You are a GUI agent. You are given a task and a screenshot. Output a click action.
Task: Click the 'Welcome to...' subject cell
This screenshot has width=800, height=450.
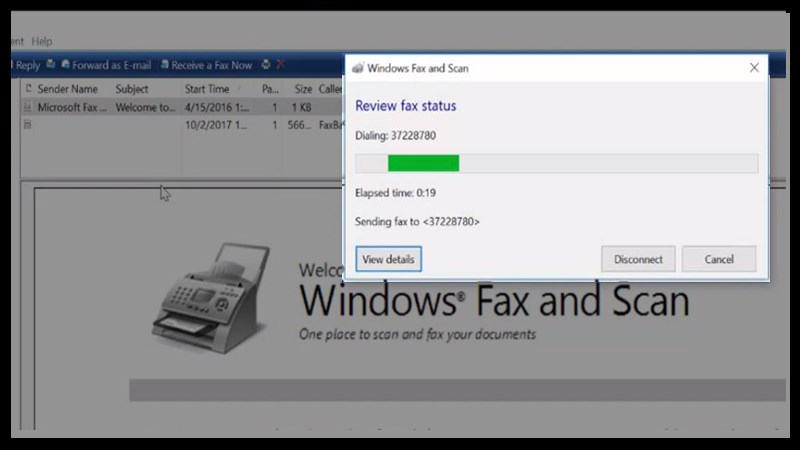click(145, 108)
